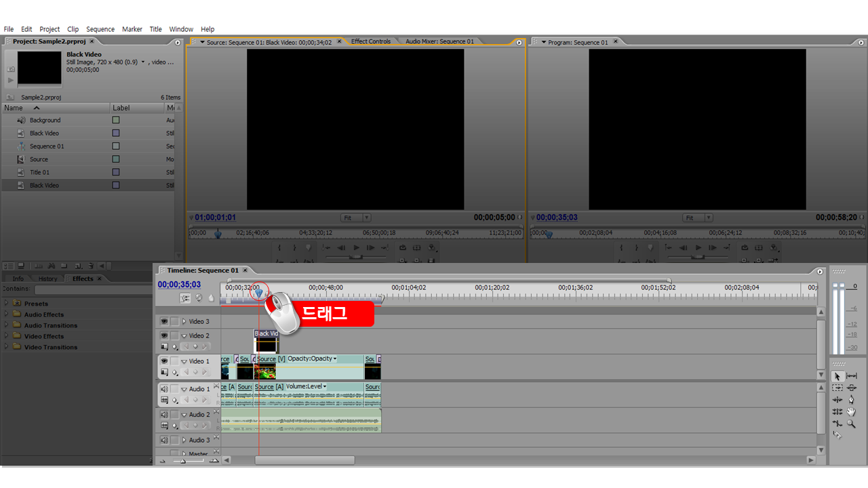
Task: Open the Project panel menu button
Action: (178, 42)
